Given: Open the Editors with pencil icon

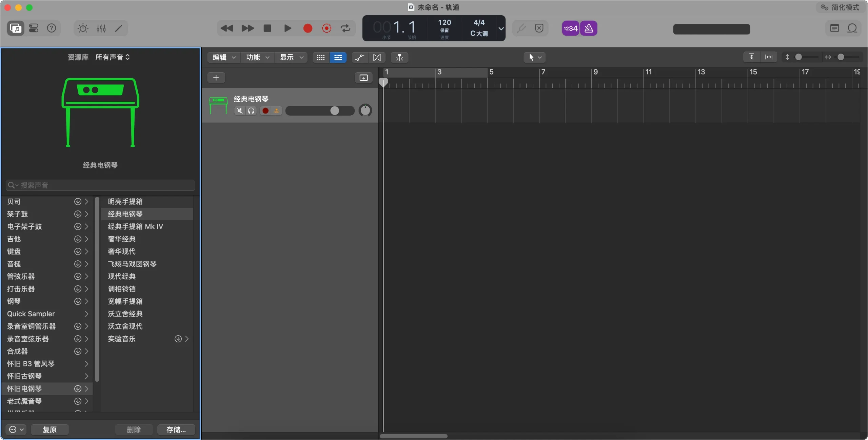Looking at the screenshot, I should [119, 28].
